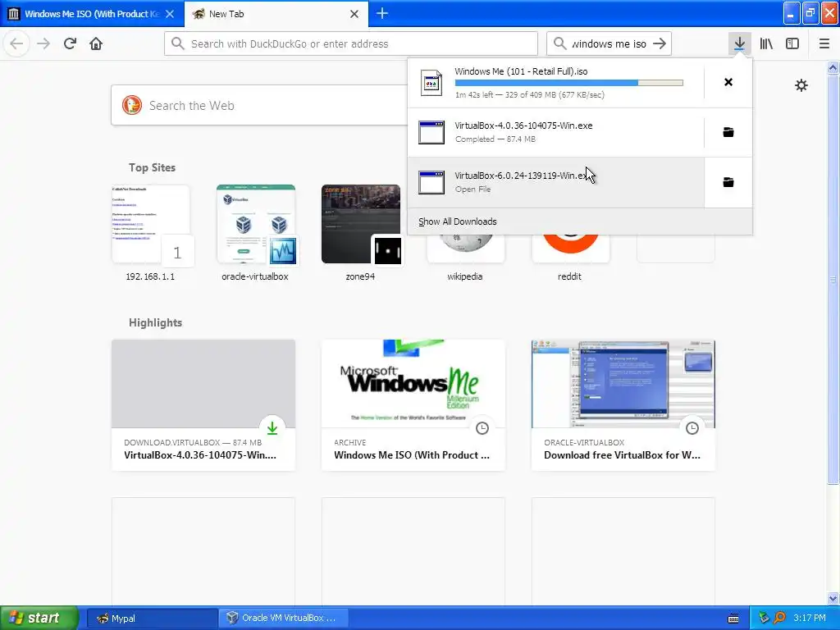Screen dimensions: 840x630
Task: Close the New Tab tab
Action: (354, 14)
